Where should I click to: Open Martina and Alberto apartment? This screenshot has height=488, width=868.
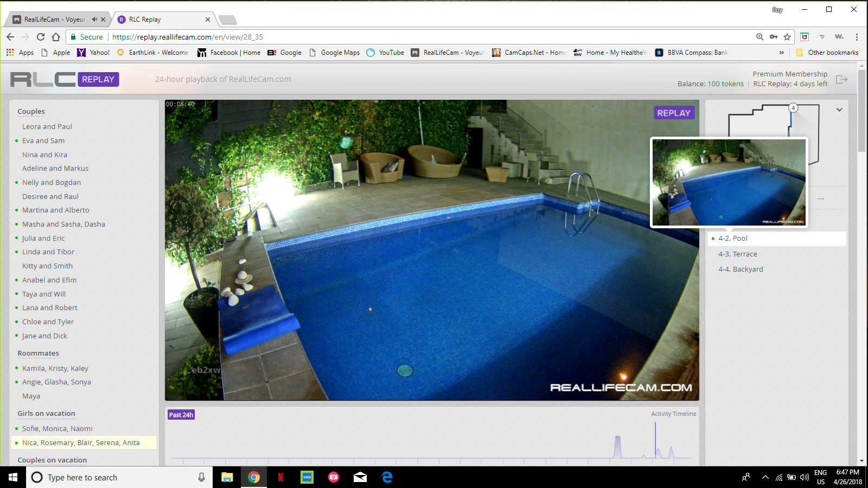point(56,210)
